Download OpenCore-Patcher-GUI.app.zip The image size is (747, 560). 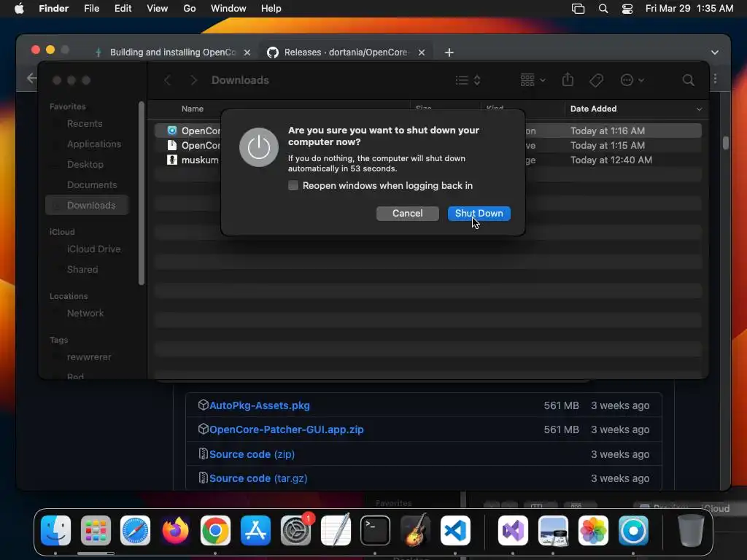(286, 429)
